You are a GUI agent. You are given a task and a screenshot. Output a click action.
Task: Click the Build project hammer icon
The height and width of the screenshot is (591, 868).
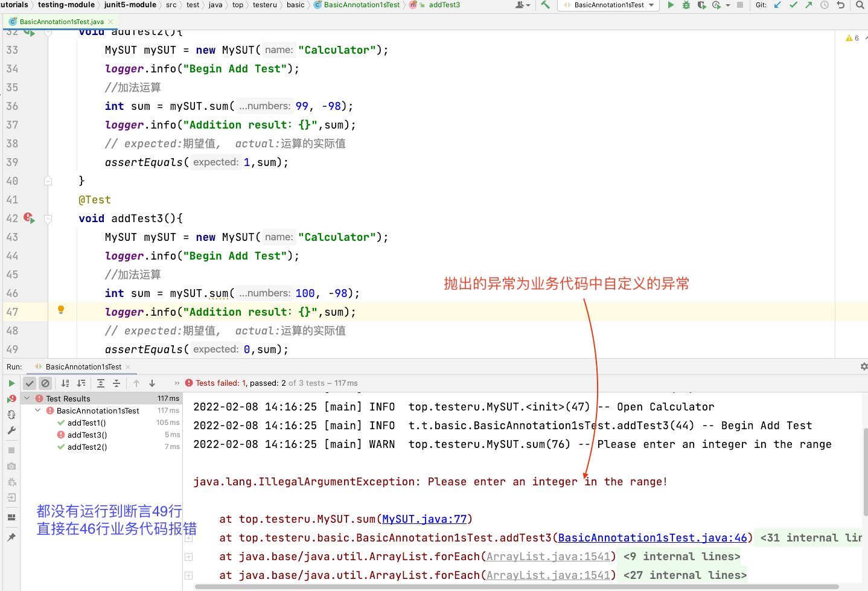(545, 5)
